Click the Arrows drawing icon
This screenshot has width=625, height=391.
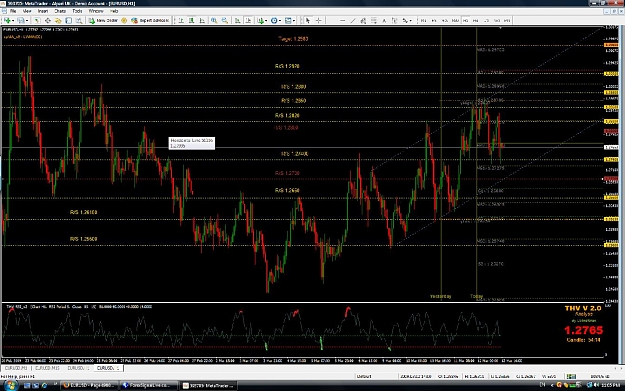tap(405, 20)
